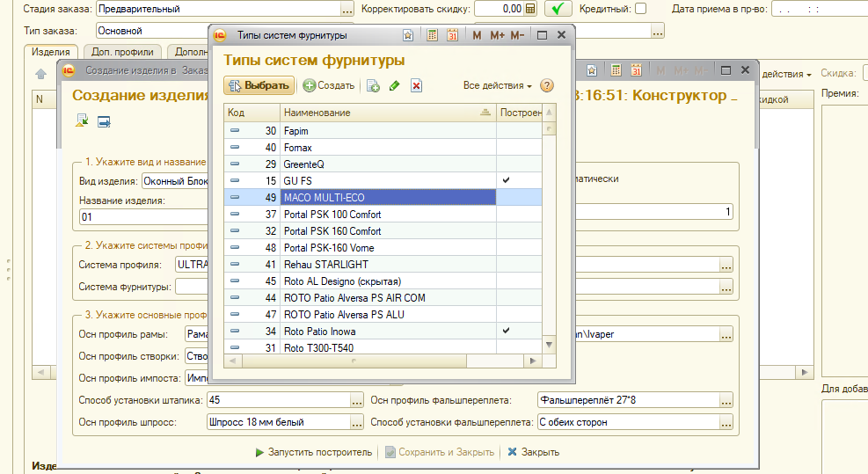Click the Тип заказа field
Screen dimensions: 868x474
tap(152, 31)
